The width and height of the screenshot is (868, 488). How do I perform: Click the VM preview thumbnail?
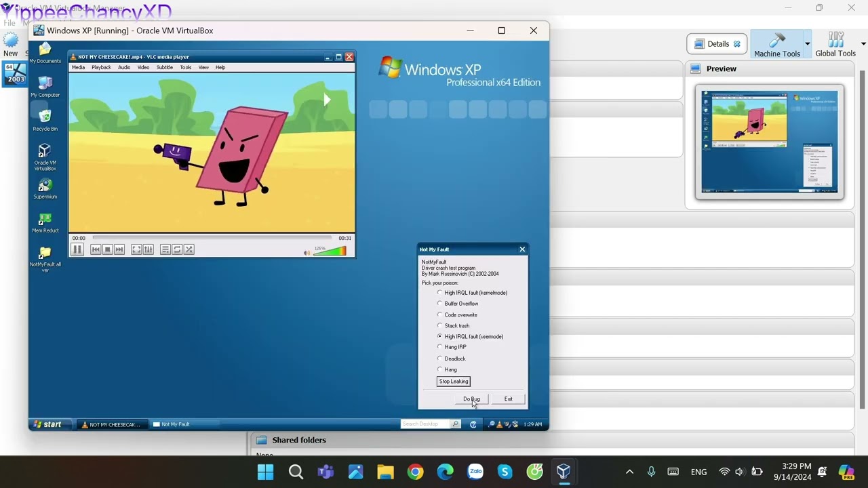[770, 142]
